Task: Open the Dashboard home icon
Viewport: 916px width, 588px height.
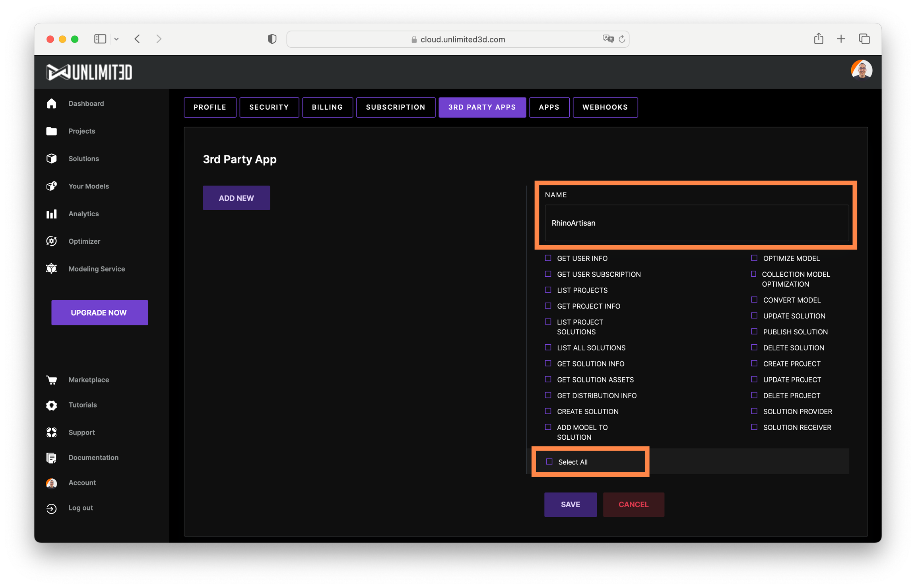Action: (52, 103)
